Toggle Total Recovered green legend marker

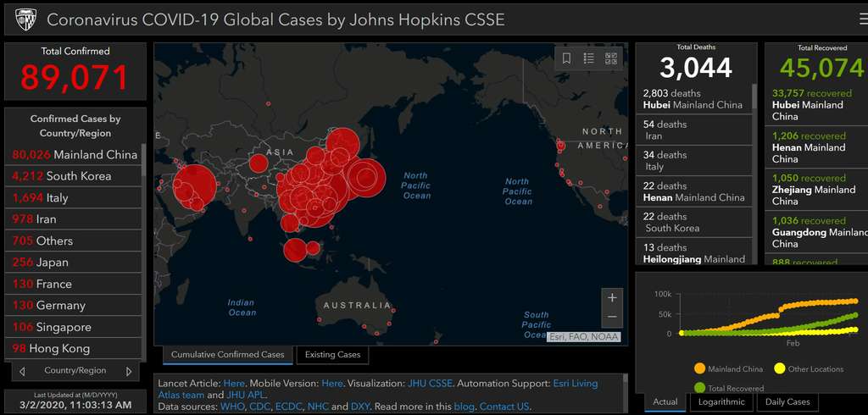tap(699, 388)
